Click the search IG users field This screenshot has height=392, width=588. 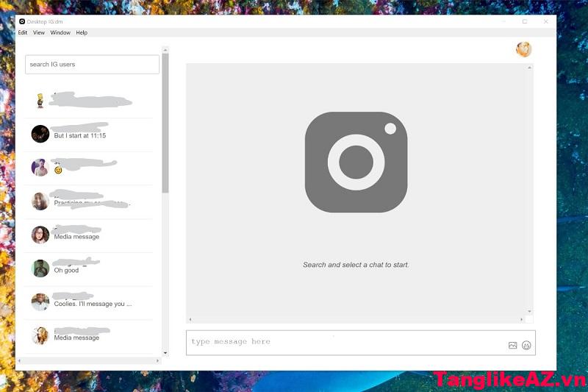pyautogui.click(x=92, y=65)
